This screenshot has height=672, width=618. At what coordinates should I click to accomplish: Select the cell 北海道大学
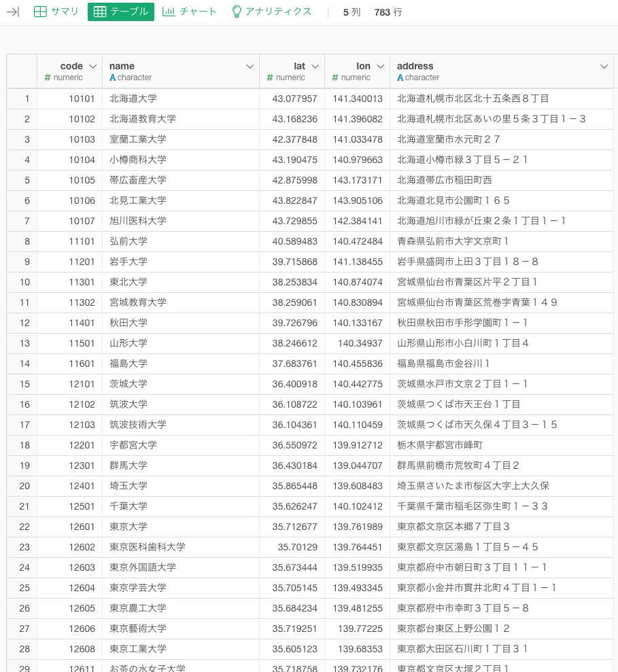click(181, 99)
